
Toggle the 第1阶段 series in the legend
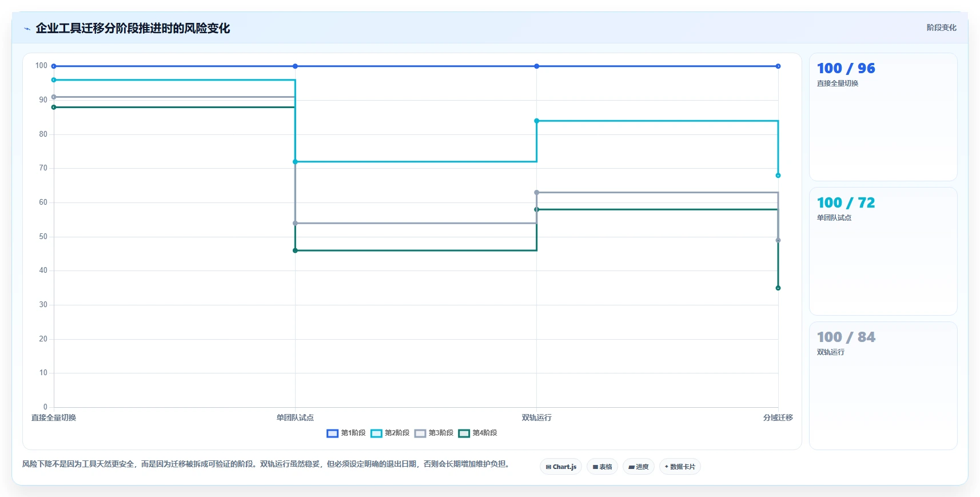click(346, 433)
